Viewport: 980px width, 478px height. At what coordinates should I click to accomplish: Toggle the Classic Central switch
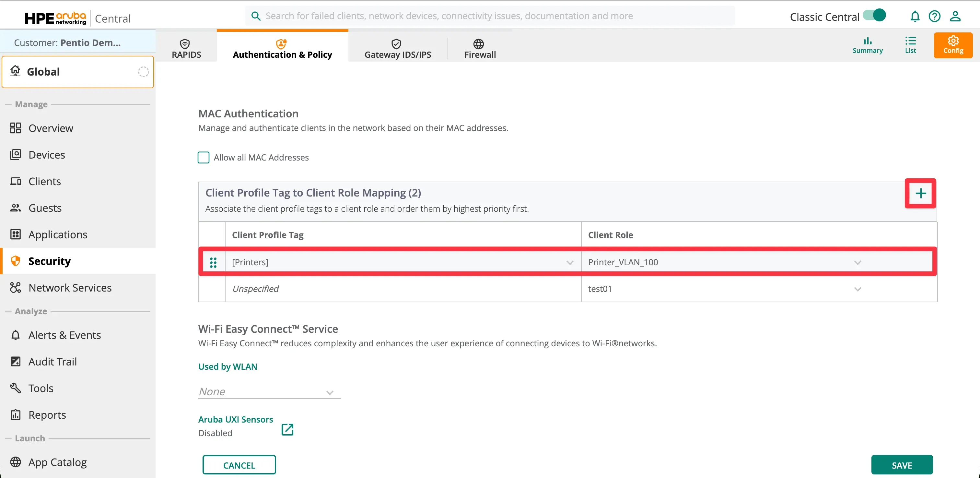[x=874, y=16]
